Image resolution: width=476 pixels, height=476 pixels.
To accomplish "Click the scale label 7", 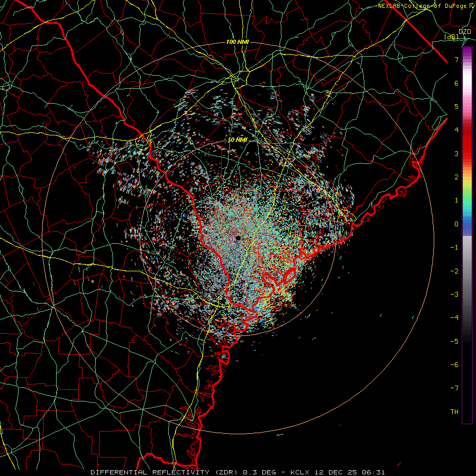I will coord(456,59).
